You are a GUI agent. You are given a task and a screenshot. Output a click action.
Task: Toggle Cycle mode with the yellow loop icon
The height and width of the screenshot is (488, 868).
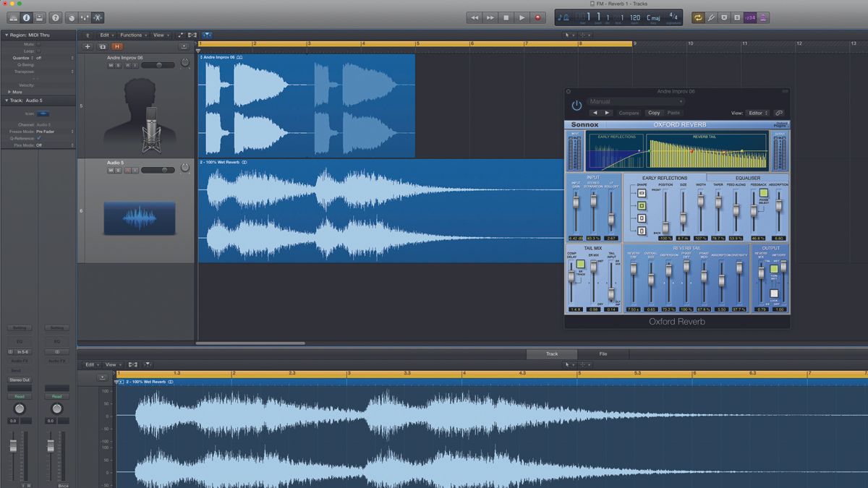point(698,17)
